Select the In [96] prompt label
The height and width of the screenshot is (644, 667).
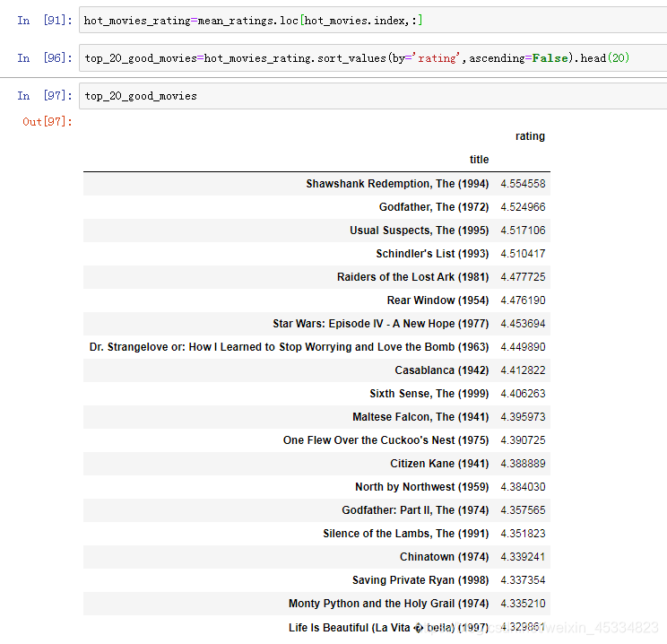pyautogui.click(x=45, y=58)
